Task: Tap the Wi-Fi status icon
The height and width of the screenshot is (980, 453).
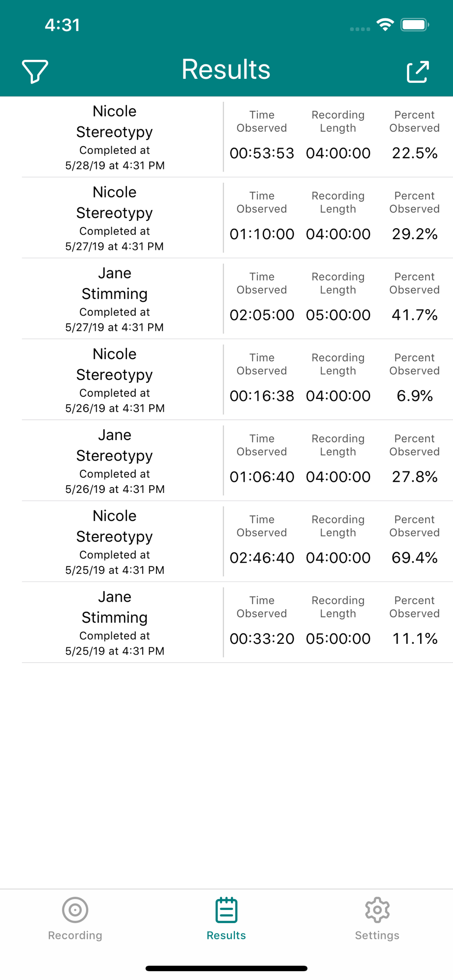Action: pos(385,24)
